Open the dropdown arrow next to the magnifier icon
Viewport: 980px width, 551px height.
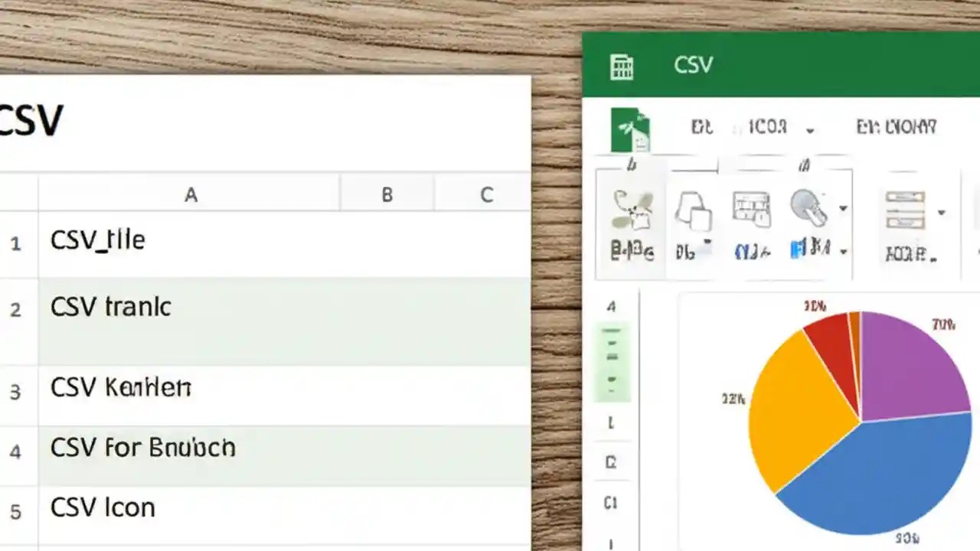tap(842, 208)
